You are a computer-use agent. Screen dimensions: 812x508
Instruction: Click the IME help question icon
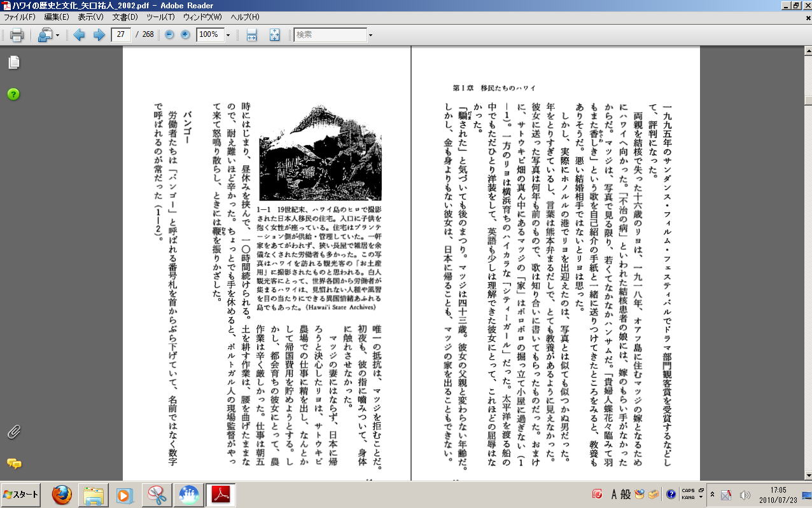[671, 494]
